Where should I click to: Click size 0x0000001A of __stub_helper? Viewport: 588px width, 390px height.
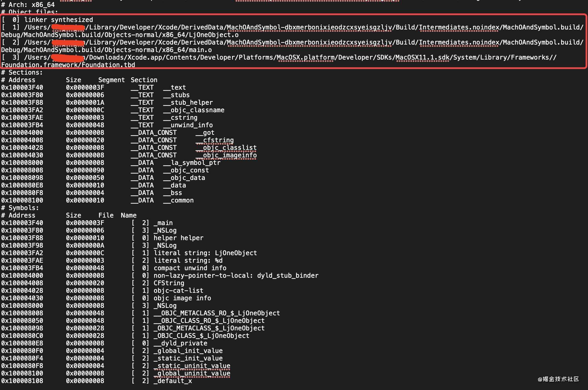pos(85,102)
